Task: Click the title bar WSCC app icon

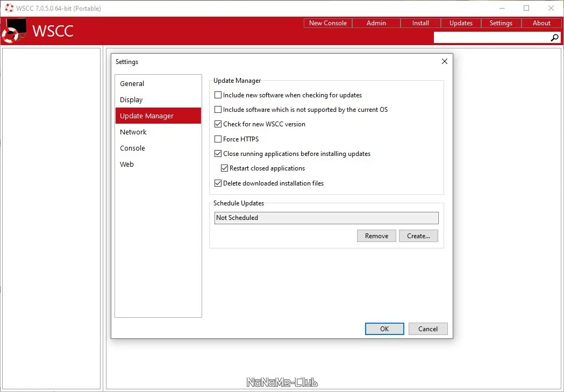Action: pyautogui.click(x=9, y=8)
